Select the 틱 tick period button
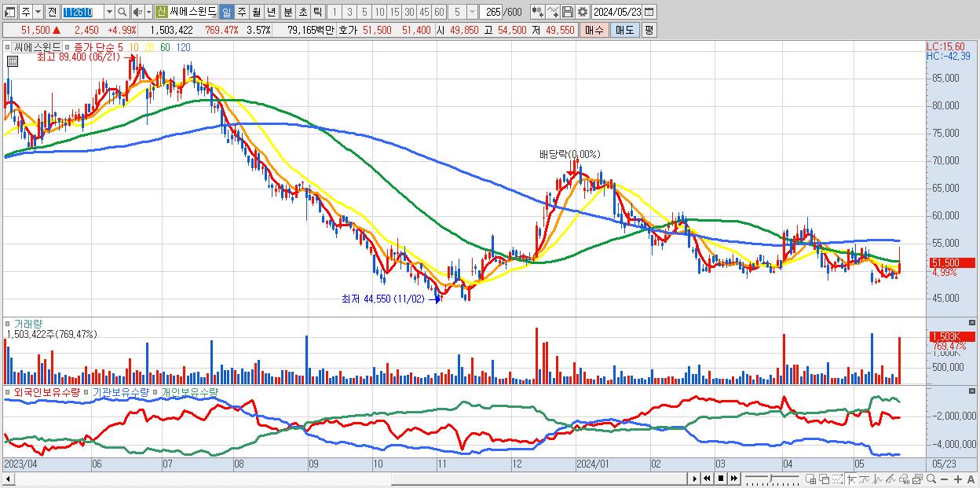Image resolution: width=980 pixels, height=488 pixels. 317,12
